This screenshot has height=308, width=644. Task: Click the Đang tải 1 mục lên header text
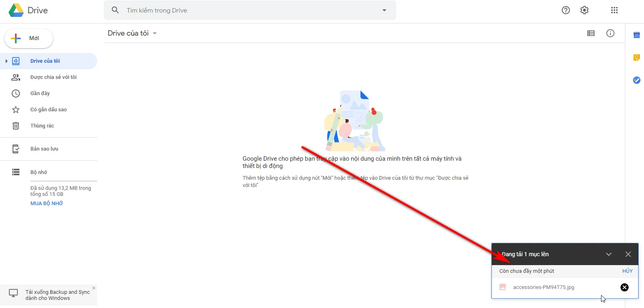[525, 254]
